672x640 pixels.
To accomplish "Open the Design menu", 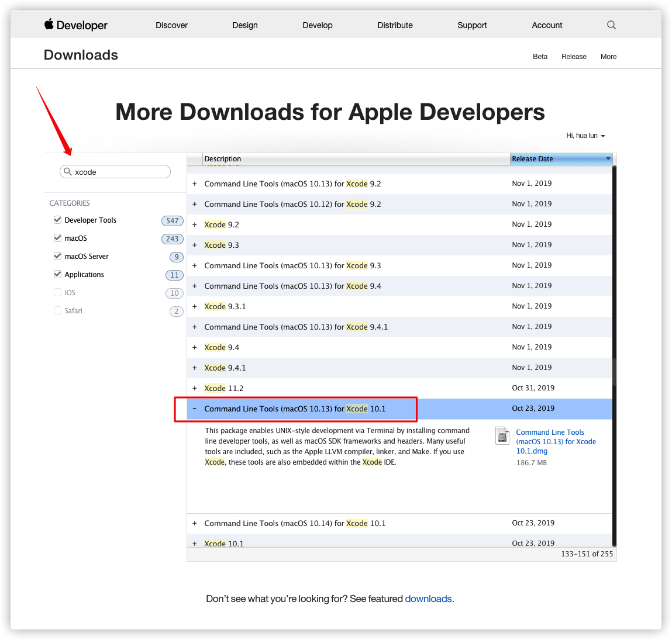I will point(244,25).
